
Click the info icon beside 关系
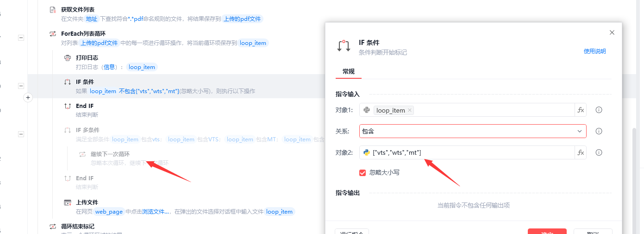point(599,131)
